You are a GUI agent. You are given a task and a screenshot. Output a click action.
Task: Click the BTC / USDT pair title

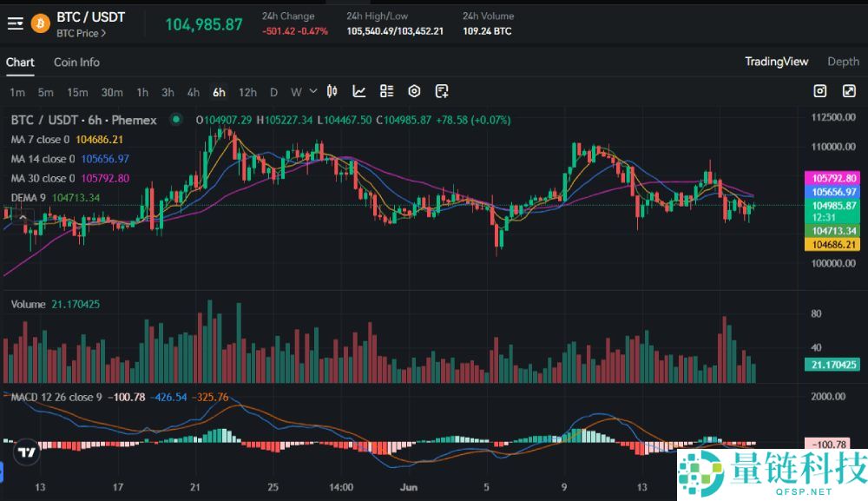[91, 17]
